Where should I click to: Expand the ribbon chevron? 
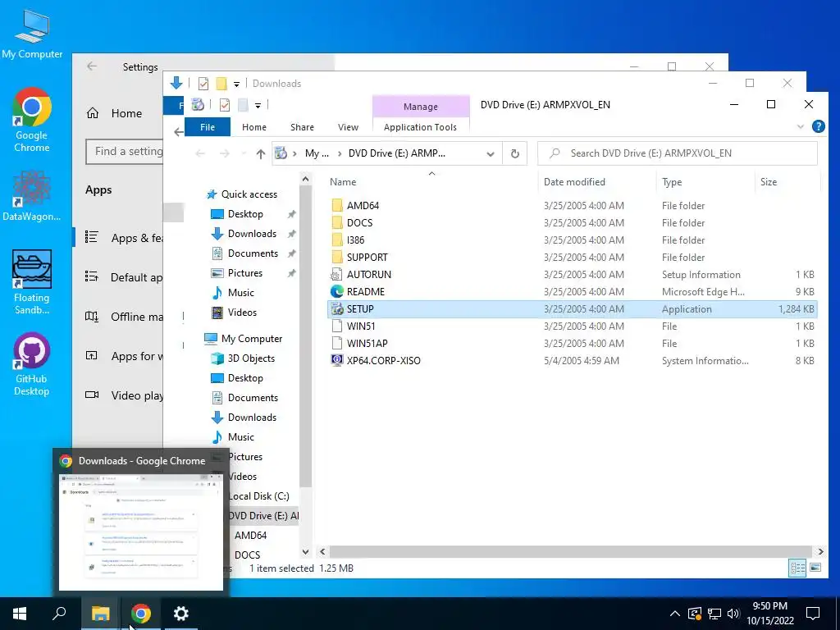(801, 127)
